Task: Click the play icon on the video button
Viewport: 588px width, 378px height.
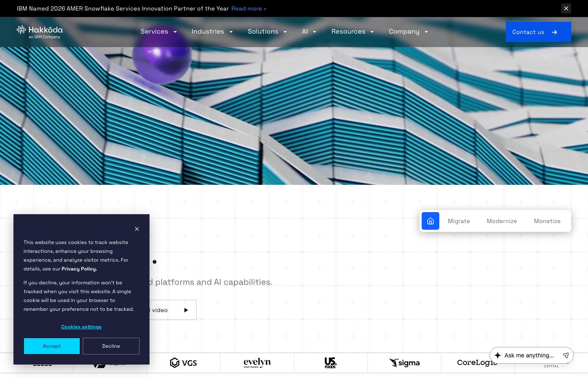Action: (x=186, y=310)
